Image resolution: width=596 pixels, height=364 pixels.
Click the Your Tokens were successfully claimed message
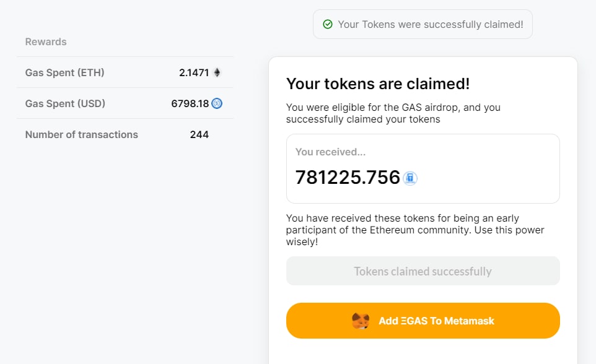[x=431, y=25]
